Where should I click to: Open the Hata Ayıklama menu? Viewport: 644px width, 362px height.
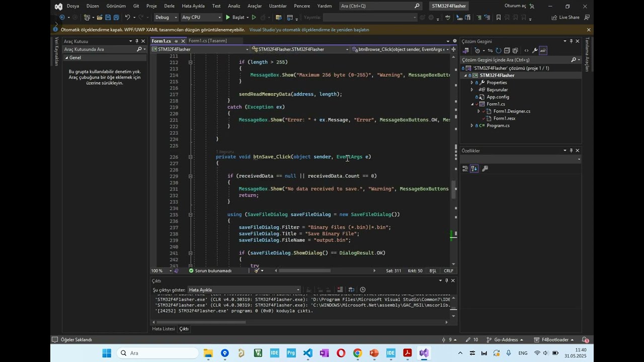tap(193, 6)
